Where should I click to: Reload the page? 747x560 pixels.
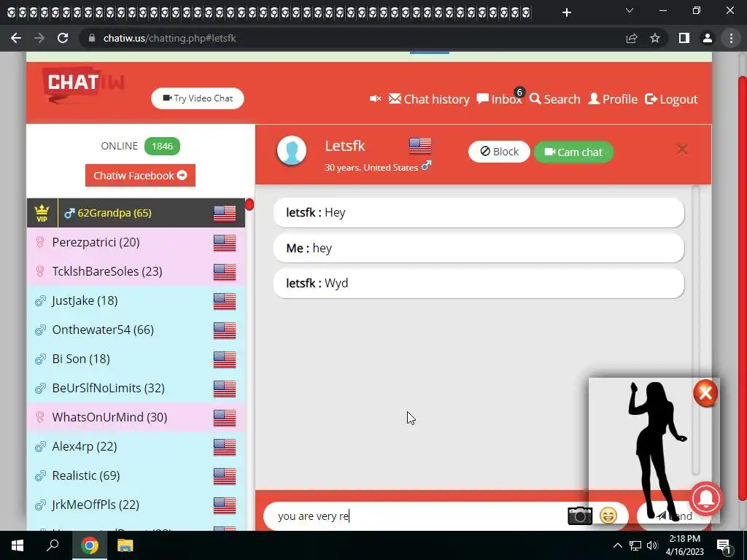(x=63, y=38)
